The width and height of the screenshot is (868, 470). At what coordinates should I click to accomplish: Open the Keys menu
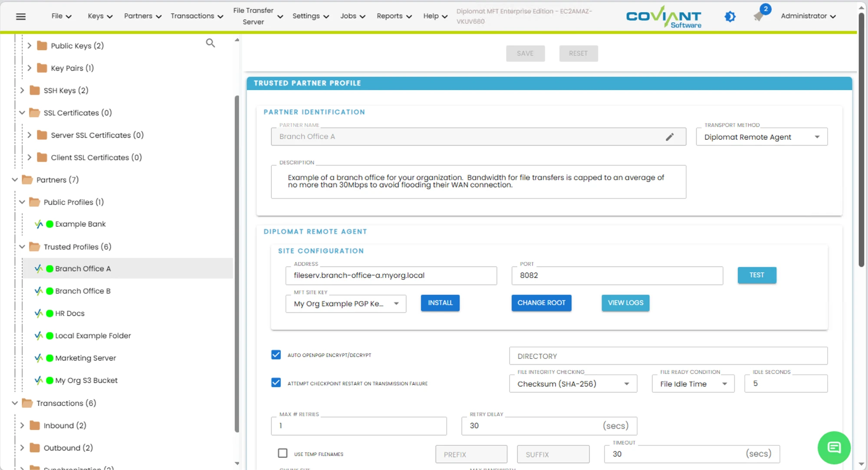coord(100,16)
